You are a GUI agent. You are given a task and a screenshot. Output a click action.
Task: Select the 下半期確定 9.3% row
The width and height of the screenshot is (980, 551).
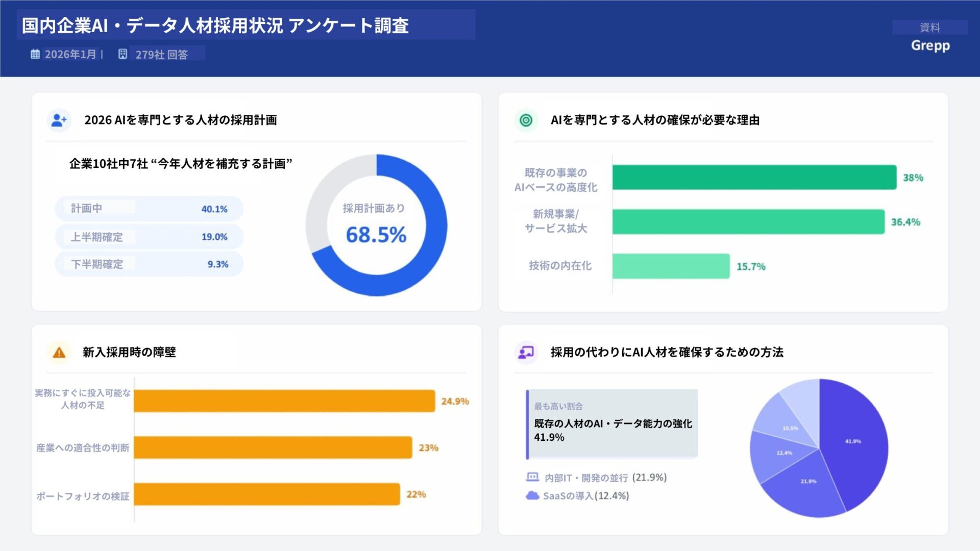click(x=149, y=264)
